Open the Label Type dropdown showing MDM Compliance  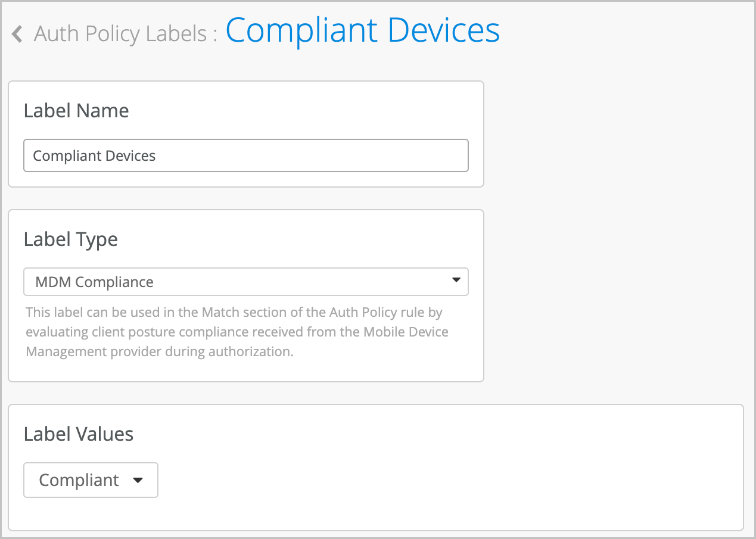coord(246,281)
